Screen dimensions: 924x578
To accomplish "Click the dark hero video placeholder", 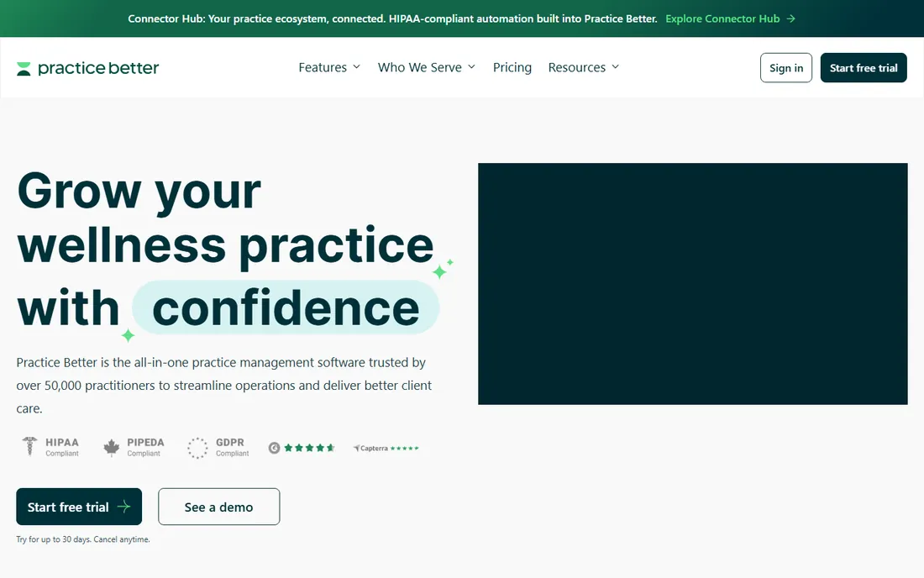I will (692, 284).
